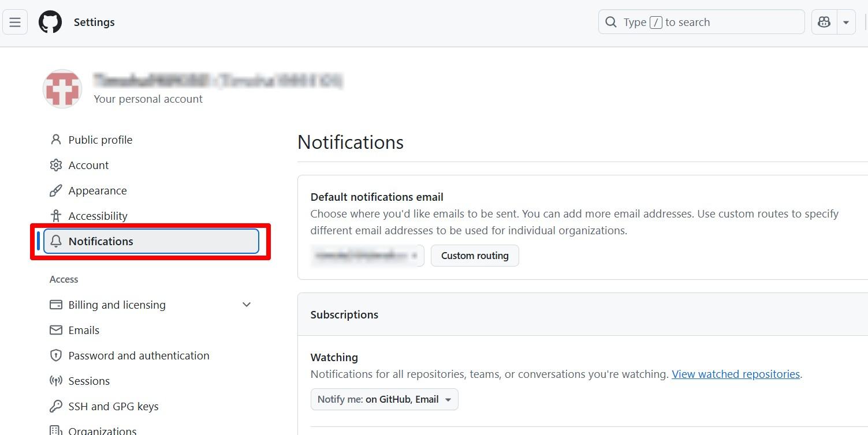Click the Account gear icon
The height and width of the screenshot is (435, 868).
[56, 165]
